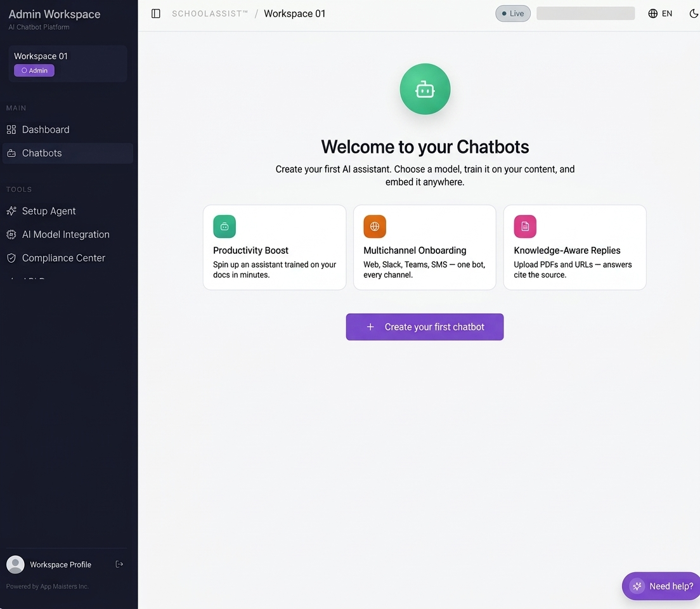
Task: Click the SCHOOLASSIST breadcrumb link
Action: (209, 13)
